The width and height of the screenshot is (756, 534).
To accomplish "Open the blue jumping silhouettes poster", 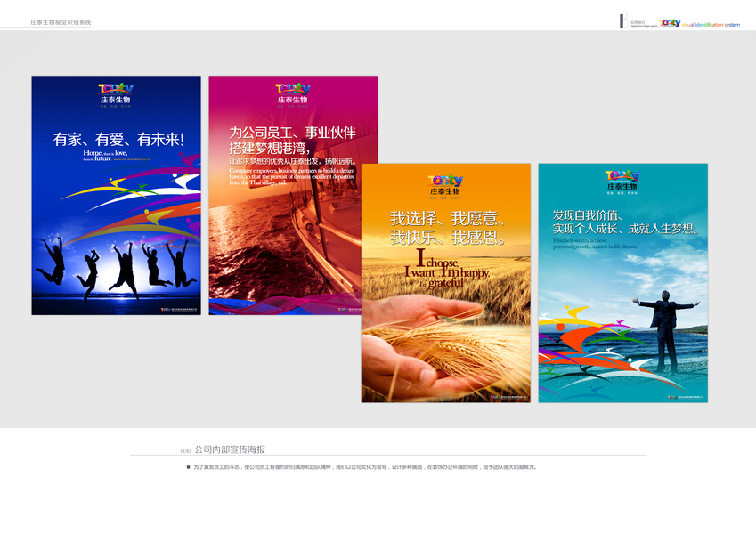I will pyautogui.click(x=116, y=195).
